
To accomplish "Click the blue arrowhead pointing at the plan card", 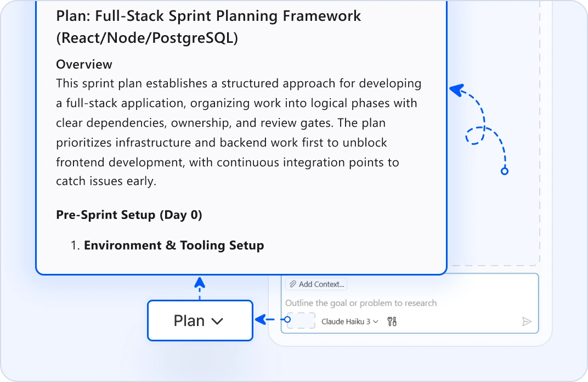I will click(x=457, y=90).
